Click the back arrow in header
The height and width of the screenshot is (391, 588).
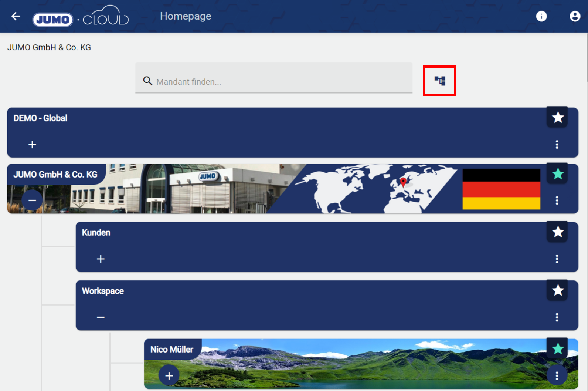(x=16, y=16)
